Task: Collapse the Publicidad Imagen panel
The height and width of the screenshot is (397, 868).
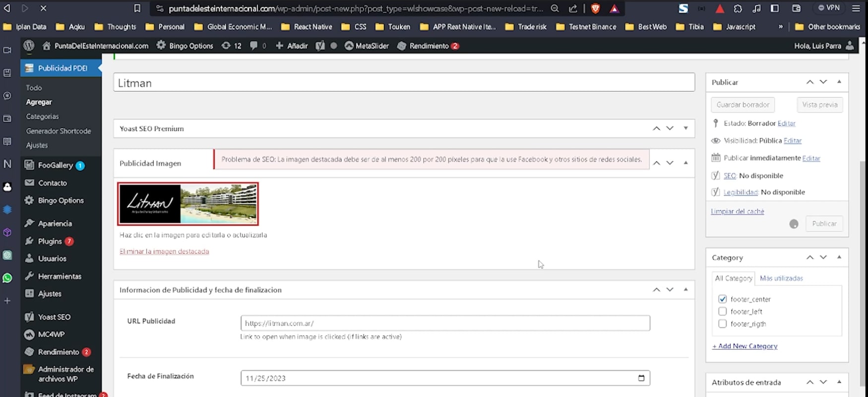Action: (x=686, y=163)
